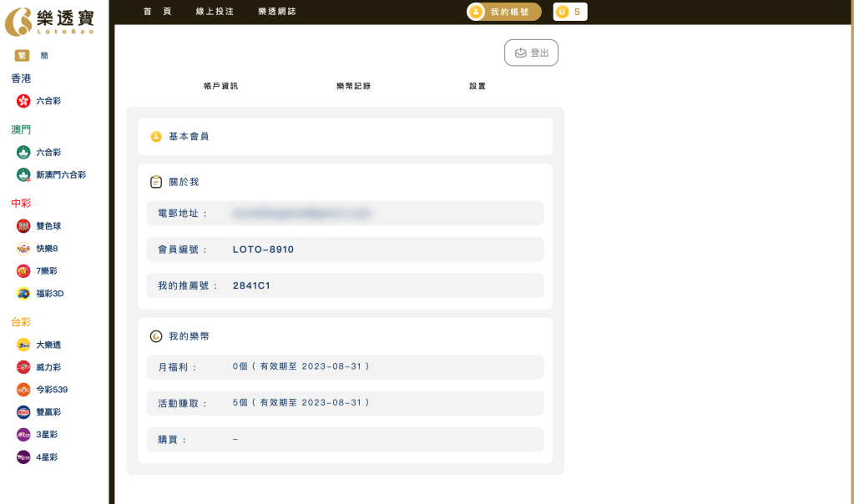Select the 福彩3D lottery icon

(23, 294)
